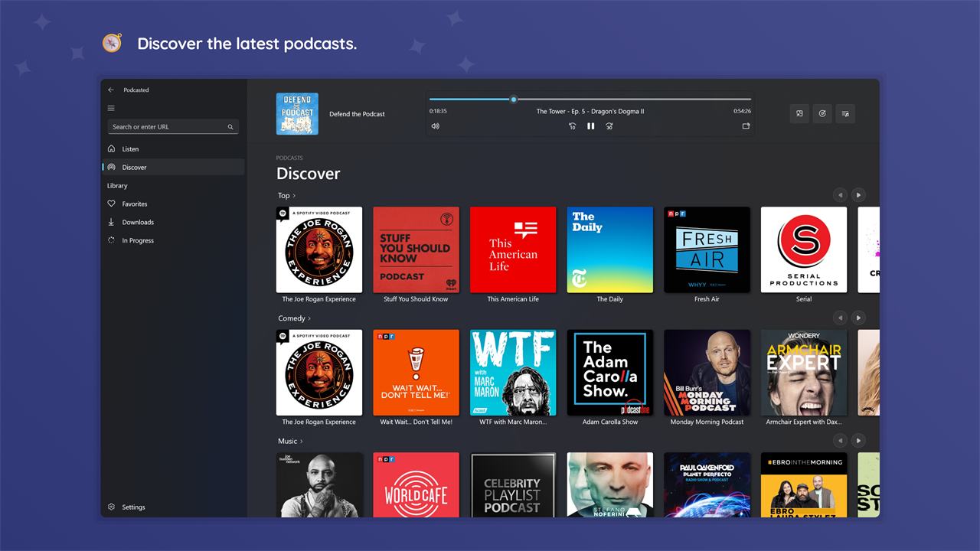Open Paul Oakenfold Planet Perfecto podcast
Image resolution: width=980 pixels, height=551 pixels.
click(707, 484)
